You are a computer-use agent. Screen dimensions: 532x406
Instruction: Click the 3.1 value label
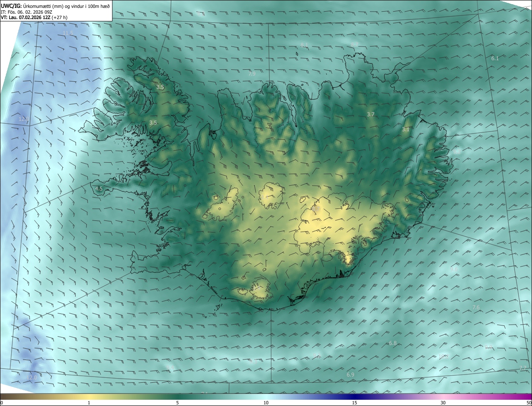coord(406,130)
